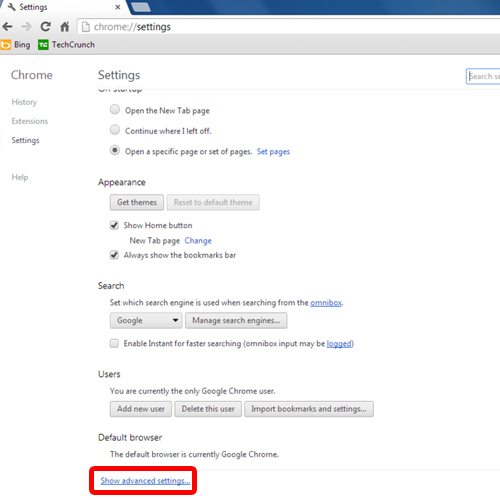Click 'You are currently the only Google Chrome user.'
The width and height of the screenshot is (500, 500).
(193, 391)
